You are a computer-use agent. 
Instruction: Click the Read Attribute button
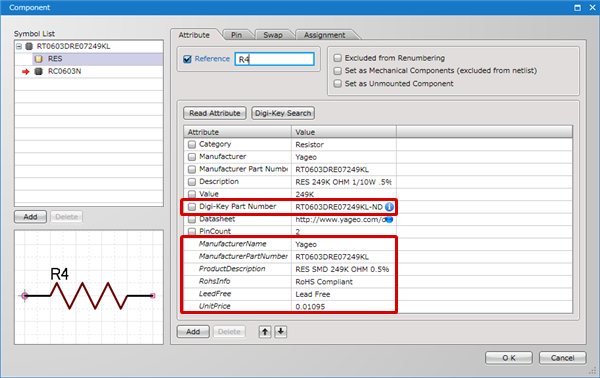[x=215, y=113]
